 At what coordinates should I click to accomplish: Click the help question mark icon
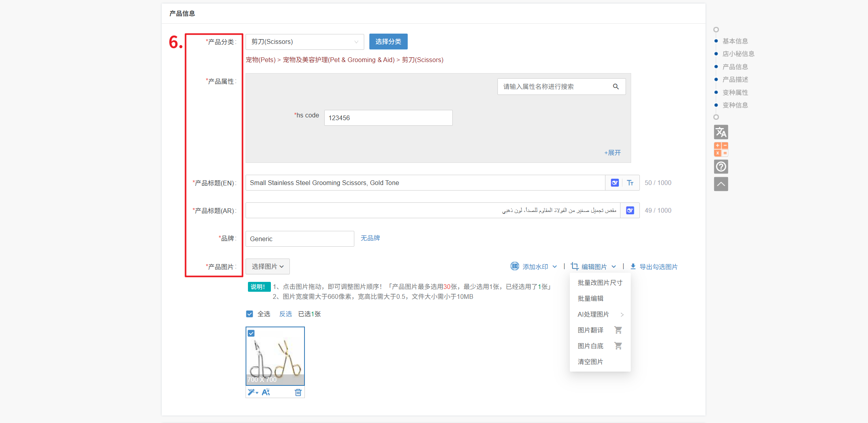721,167
